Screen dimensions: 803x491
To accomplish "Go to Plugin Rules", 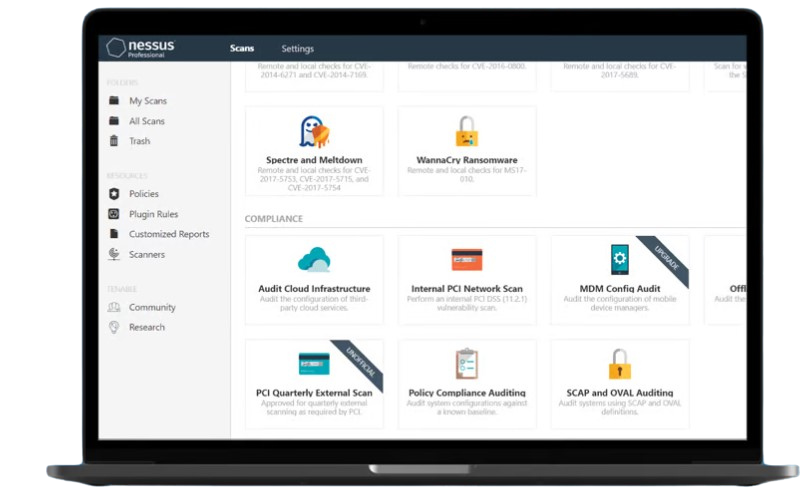I will pyautogui.click(x=153, y=214).
